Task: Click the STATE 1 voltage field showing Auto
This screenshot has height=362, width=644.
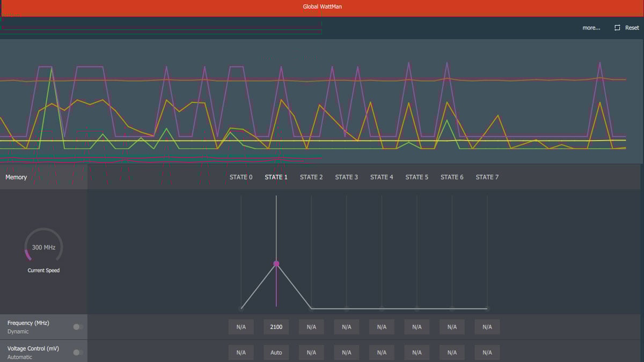Action: click(x=276, y=352)
